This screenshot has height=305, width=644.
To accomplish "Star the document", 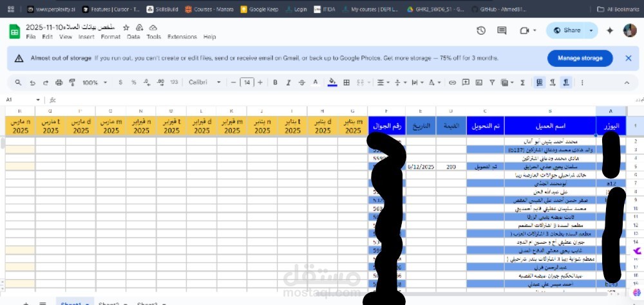I will (x=126, y=28).
